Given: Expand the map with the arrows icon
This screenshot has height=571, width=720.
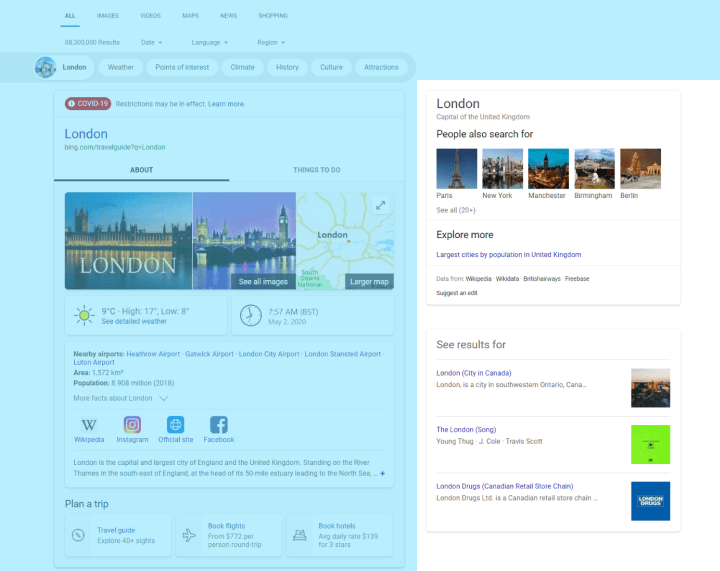Looking at the screenshot, I should pos(380,205).
